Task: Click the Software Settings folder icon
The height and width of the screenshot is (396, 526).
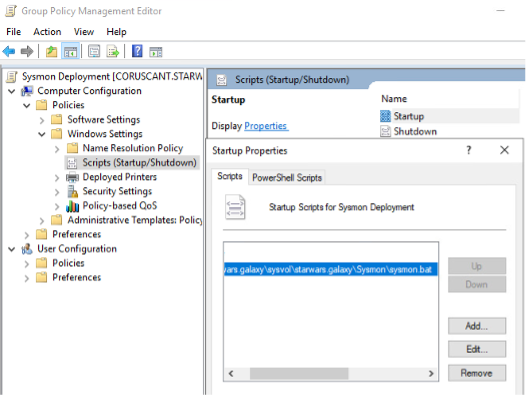Action: click(57, 119)
